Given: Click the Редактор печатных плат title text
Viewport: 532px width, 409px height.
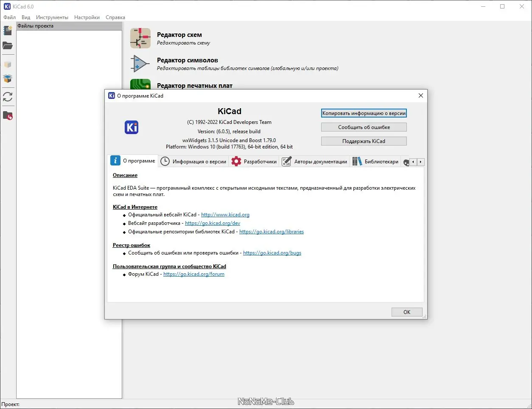Looking at the screenshot, I should 195,86.
